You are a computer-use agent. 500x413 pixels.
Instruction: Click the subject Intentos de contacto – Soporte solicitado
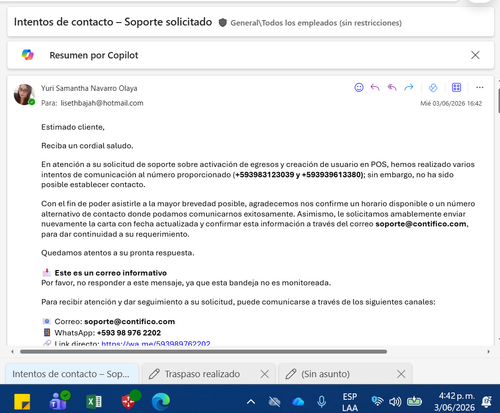pos(113,22)
